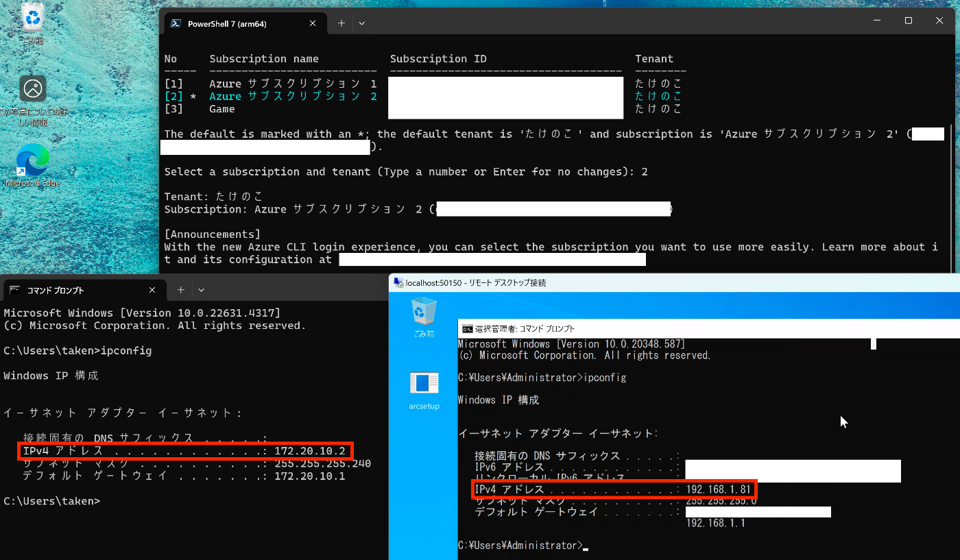Image resolution: width=960 pixels, height=560 pixels.
Task: Open the Recycle Bin inside the remote desktop
Action: pyautogui.click(x=424, y=319)
